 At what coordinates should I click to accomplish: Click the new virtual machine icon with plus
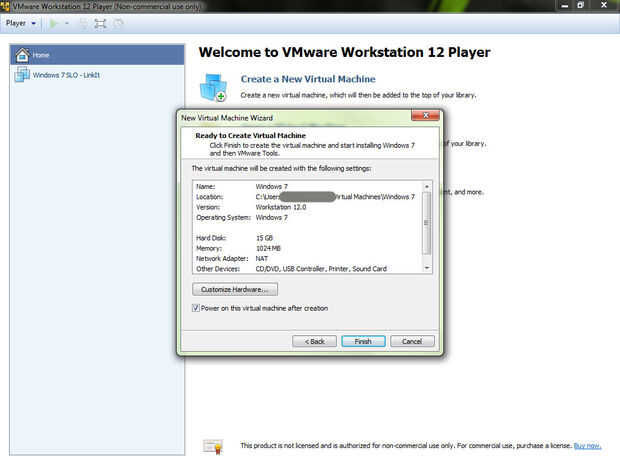pos(214,87)
